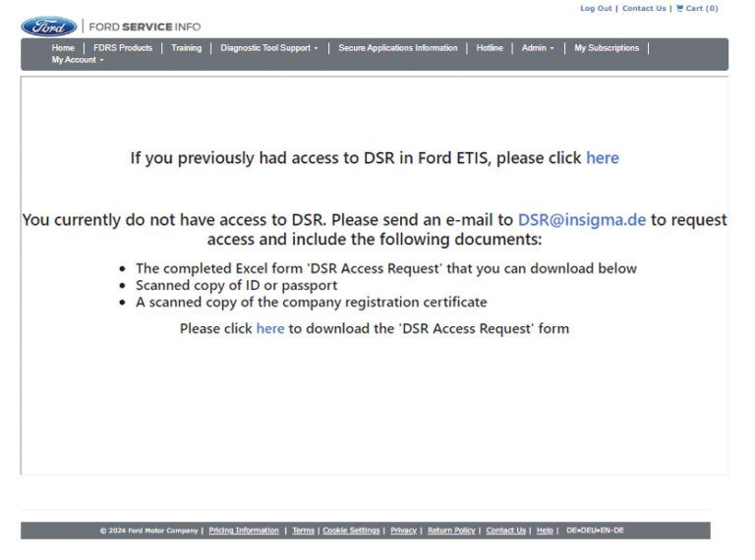The image size is (755, 560).
Task: Expand the Admin dropdown menu
Action: pyautogui.click(x=538, y=48)
